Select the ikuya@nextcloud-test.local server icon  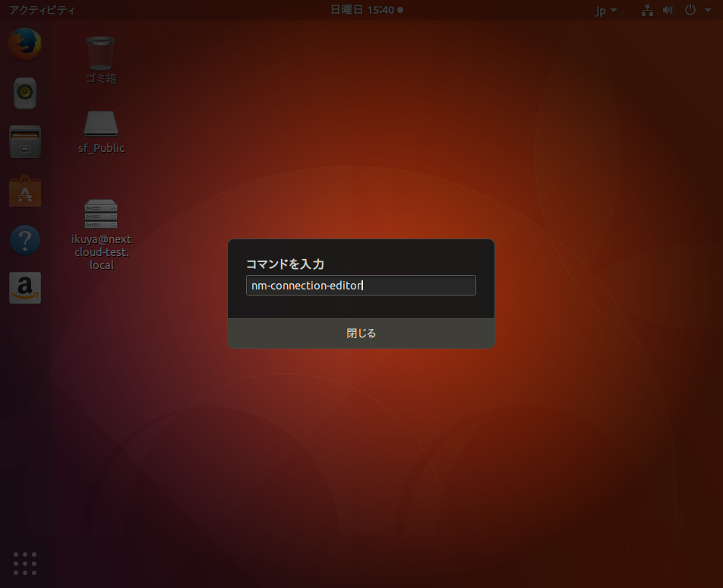coord(101,214)
